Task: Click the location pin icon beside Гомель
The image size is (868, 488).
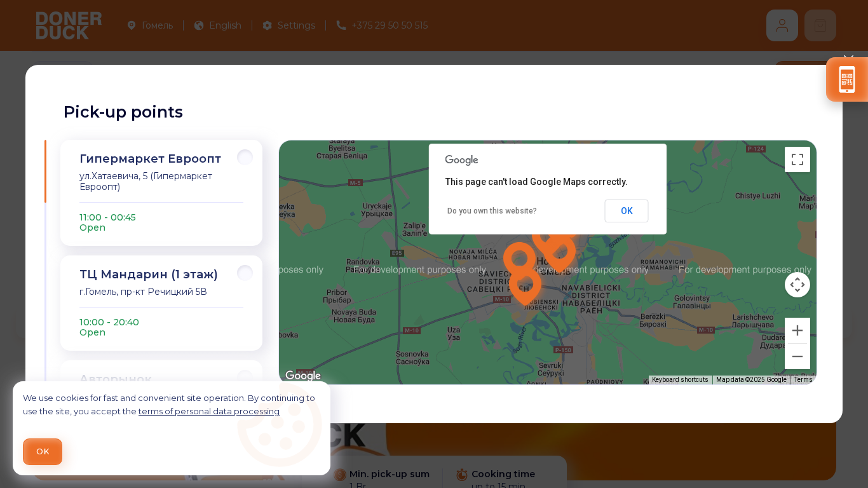Action: 132,25
